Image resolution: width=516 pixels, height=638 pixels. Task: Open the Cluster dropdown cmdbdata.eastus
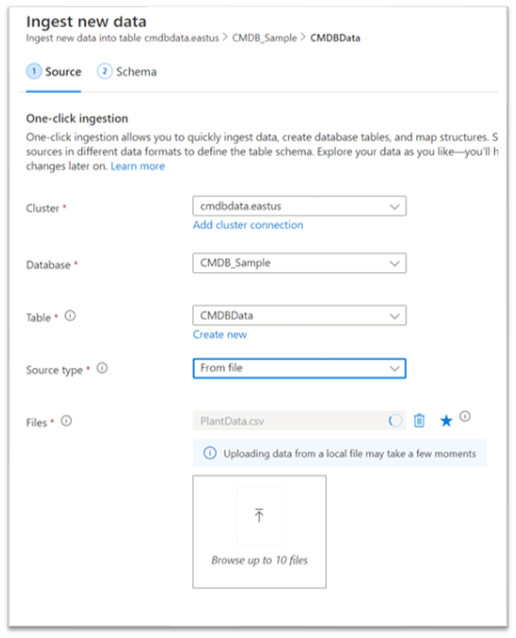299,206
